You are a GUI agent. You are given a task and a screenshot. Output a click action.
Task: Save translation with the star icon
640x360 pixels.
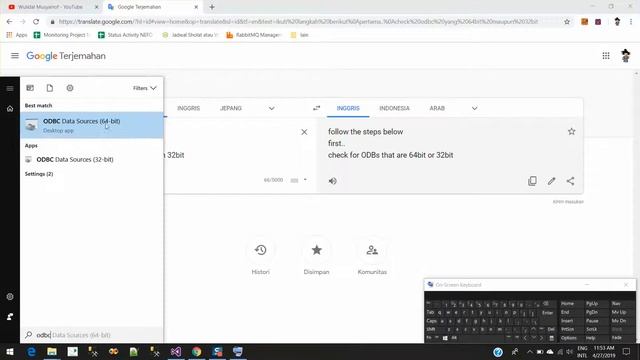[x=571, y=131]
